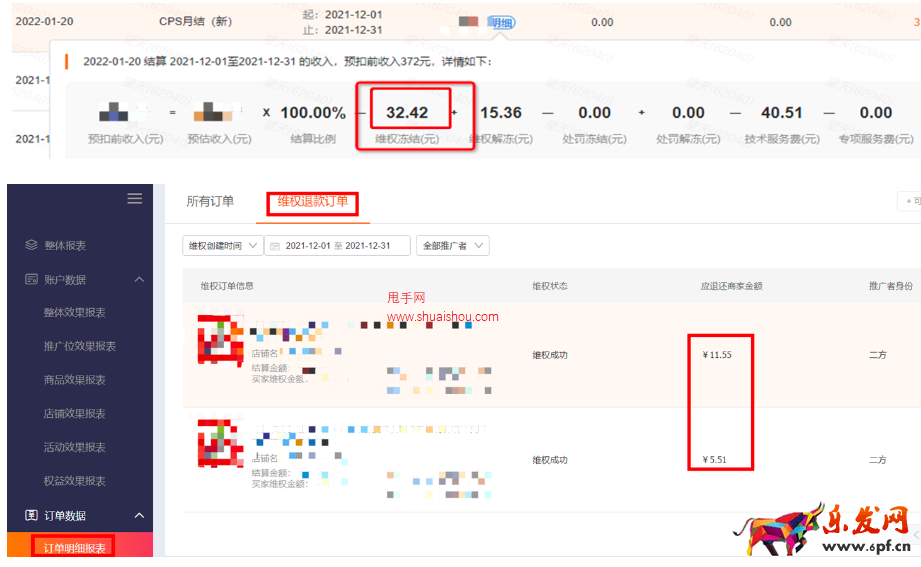Click the 订单数据 sidebar icon
The width and height of the screenshot is (921, 567).
[30, 515]
